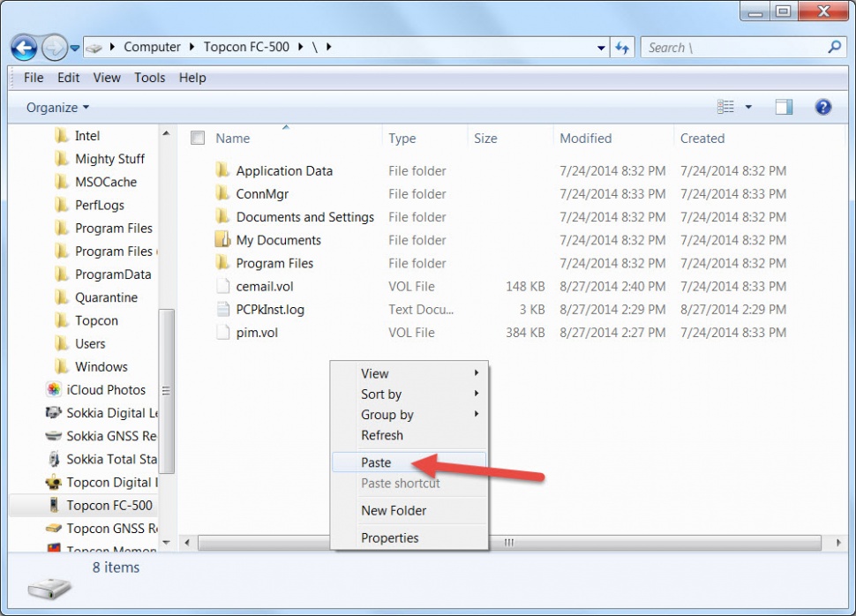
Task: Click the Sokkia Digital Level icon
Action: pyautogui.click(x=54, y=413)
